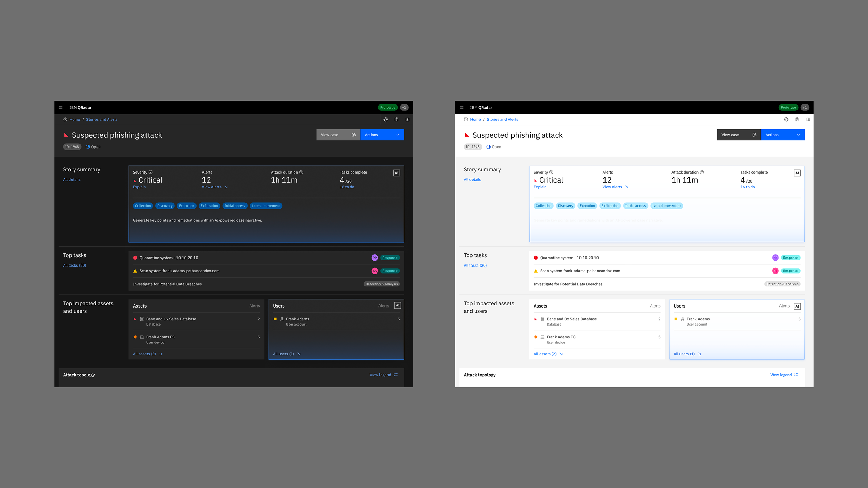This screenshot has width=868, height=488.
Task: Select the Collection tag in dark window
Action: pyautogui.click(x=143, y=206)
